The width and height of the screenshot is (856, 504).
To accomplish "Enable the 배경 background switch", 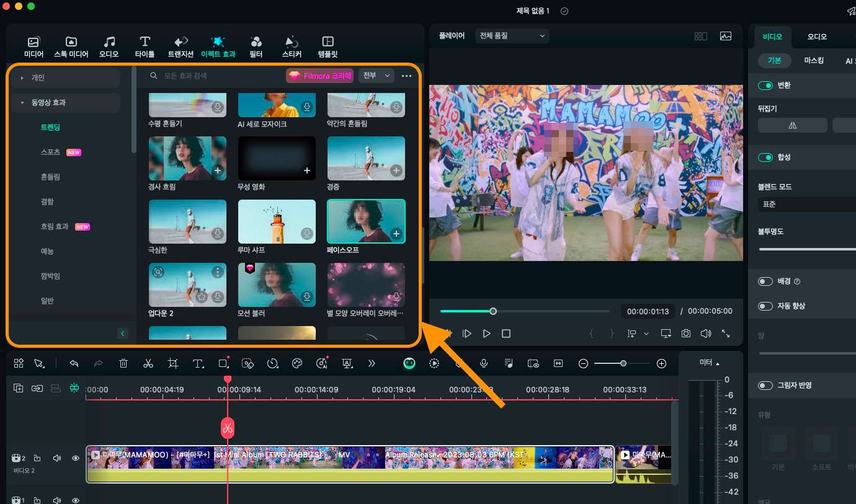I will (x=765, y=281).
